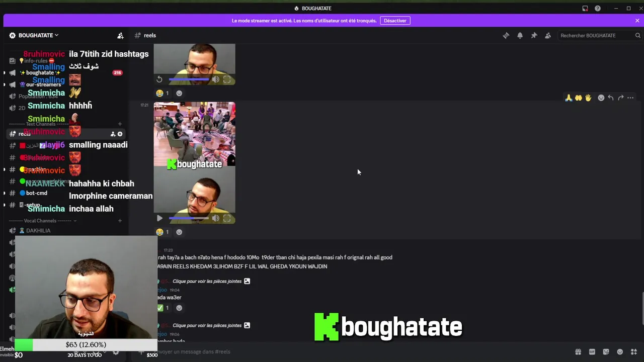Expand attachments above the 19:04 message
Viewport: 644px width, 362px height.
click(207, 281)
